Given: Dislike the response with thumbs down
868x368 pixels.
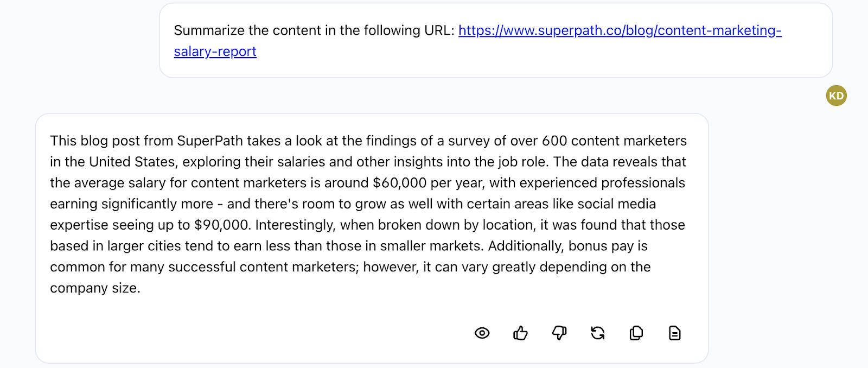Looking at the screenshot, I should tap(559, 333).
